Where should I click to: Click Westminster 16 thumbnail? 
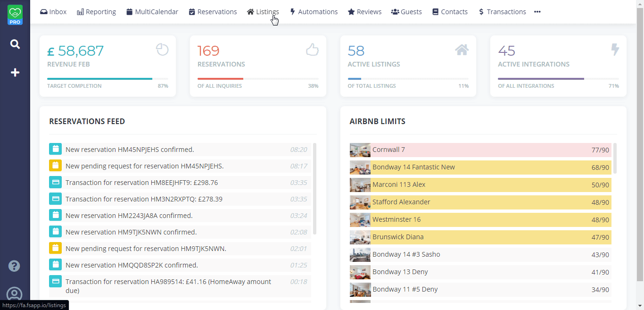click(360, 220)
